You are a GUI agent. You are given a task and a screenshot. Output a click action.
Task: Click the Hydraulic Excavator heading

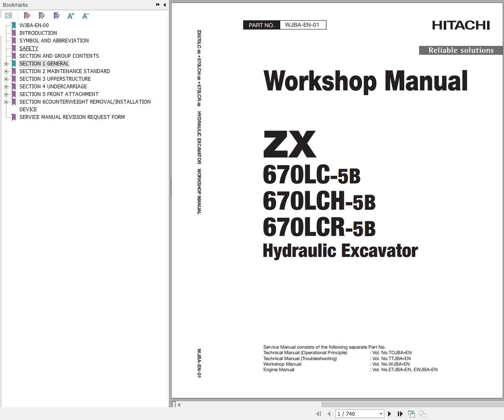coord(341,251)
